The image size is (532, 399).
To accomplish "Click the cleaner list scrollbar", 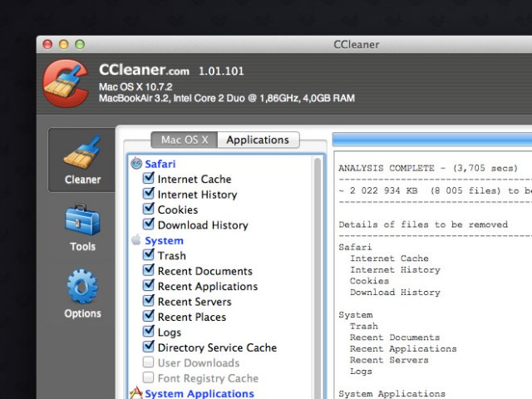I will pyautogui.click(x=318, y=278).
